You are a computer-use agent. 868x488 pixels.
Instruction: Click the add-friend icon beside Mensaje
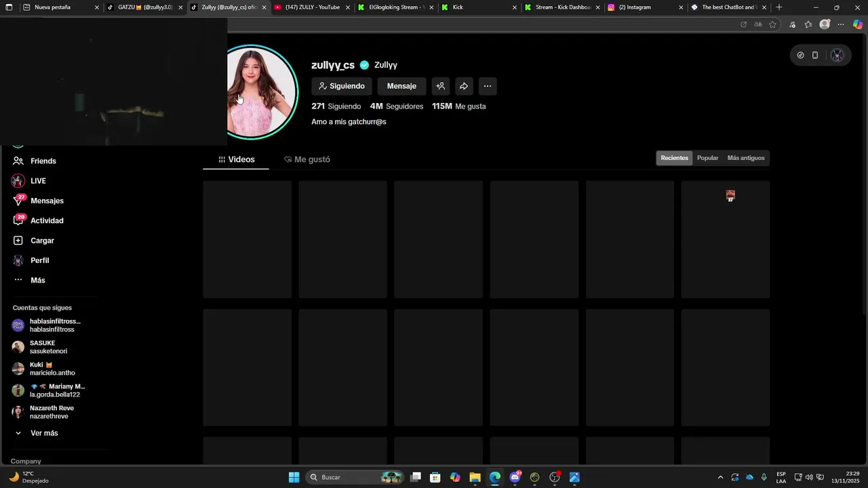click(x=441, y=86)
